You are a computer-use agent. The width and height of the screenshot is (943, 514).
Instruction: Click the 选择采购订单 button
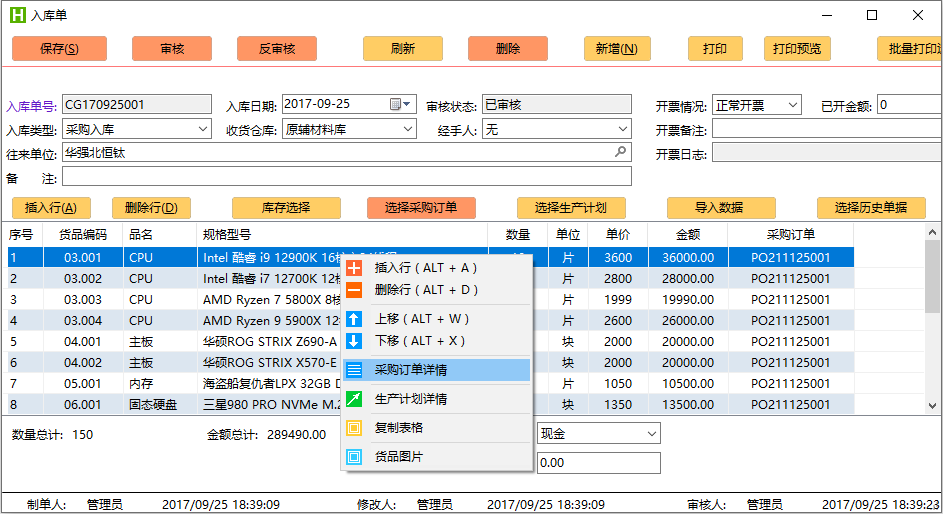[x=421, y=208]
